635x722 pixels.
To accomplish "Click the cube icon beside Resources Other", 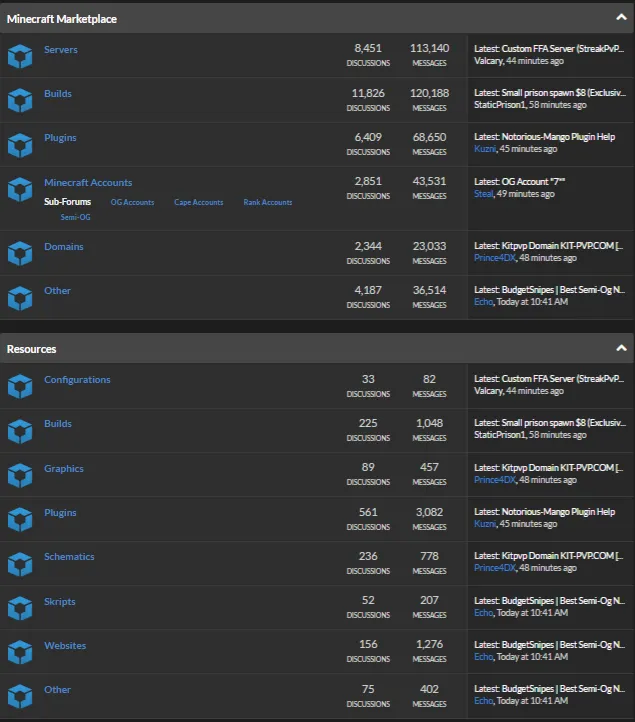I will coord(20,696).
